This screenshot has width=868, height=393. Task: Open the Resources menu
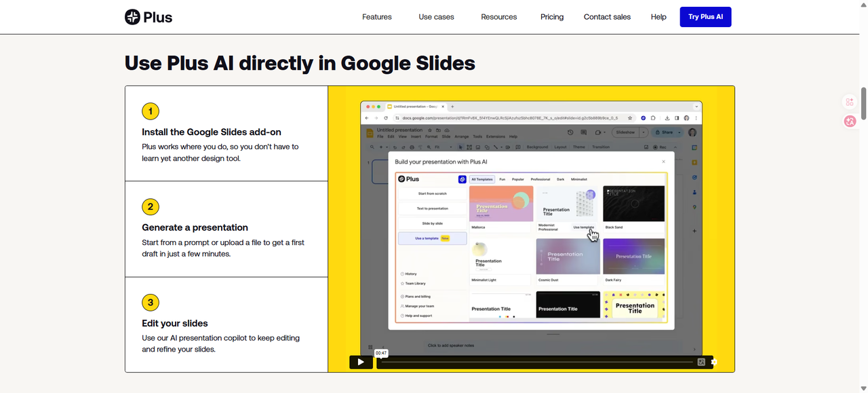pos(499,17)
